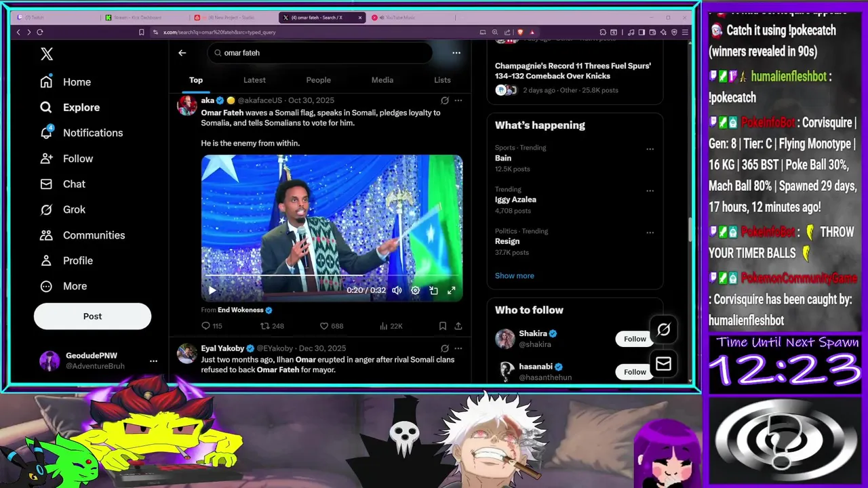Open the browser hamburger menu
Screen dimensions: 868x488
[x=686, y=32]
